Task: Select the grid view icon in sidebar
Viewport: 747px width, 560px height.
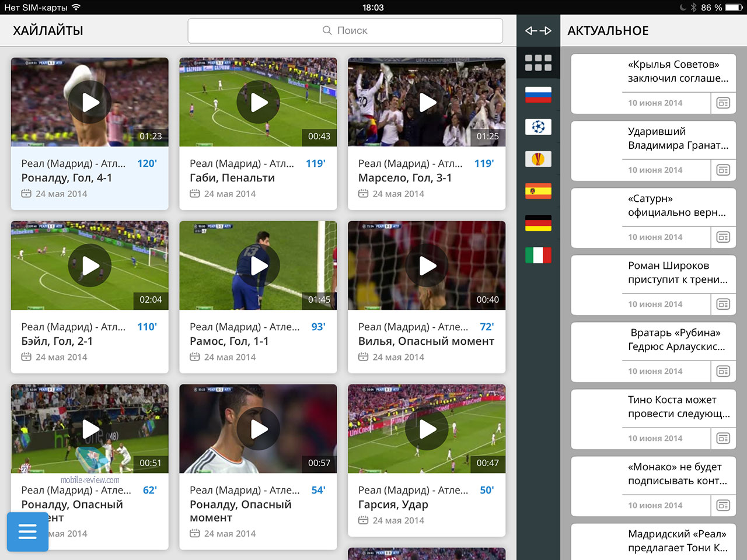Action: (538, 63)
